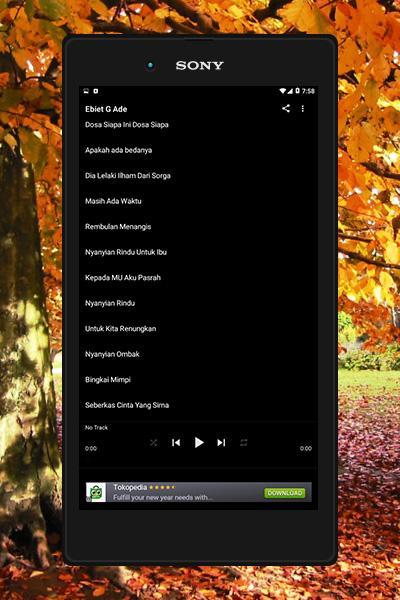This screenshot has width=400, height=600.
Task: Open the three-dot overflow menu
Action: (x=302, y=109)
